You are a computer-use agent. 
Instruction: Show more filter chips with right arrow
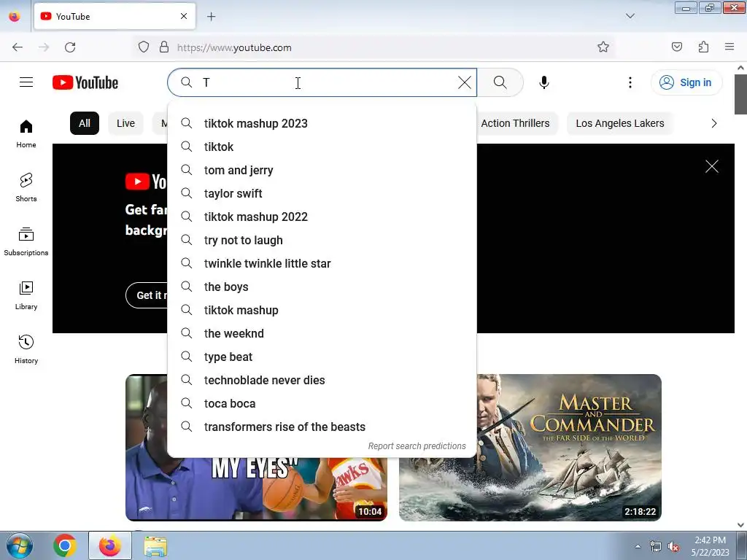coord(713,123)
